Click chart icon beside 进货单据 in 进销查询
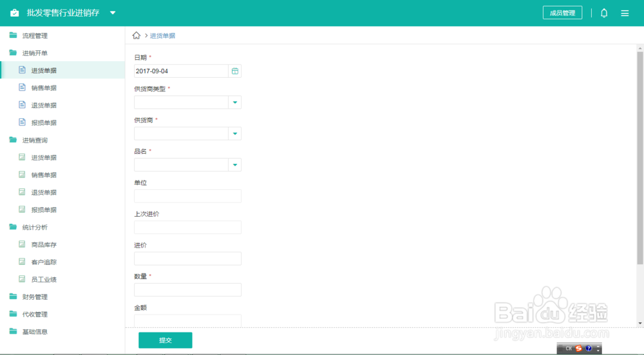The height and width of the screenshot is (355, 644). tap(22, 157)
